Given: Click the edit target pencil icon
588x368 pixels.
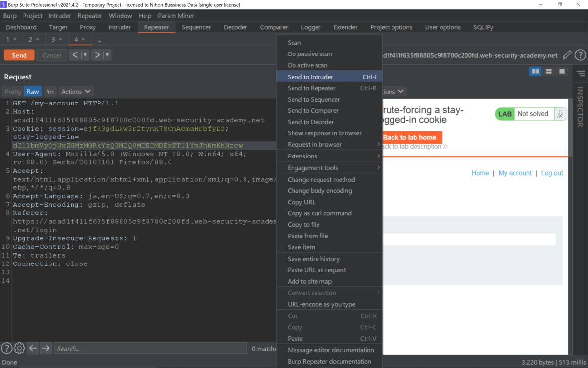Looking at the screenshot, I should 567,55.
